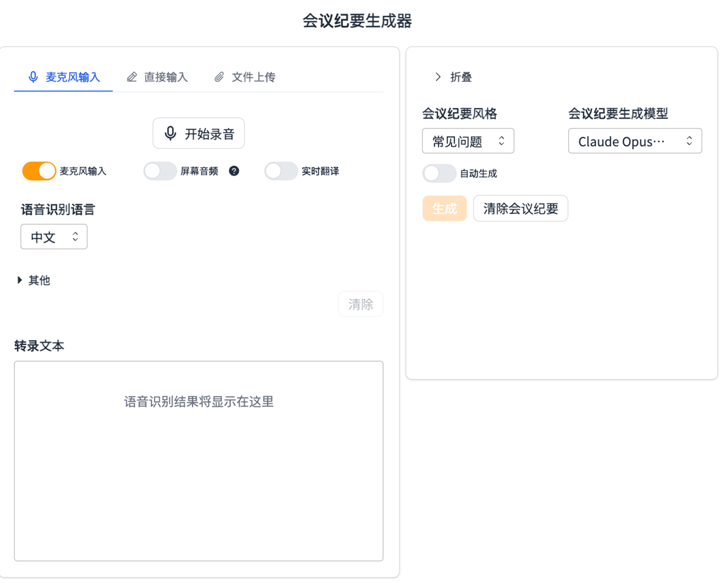This screenshot has height=583, width=728.
Task: Open the 语音识别语言 dropdown showing 中文
Action: pos(54,237)
